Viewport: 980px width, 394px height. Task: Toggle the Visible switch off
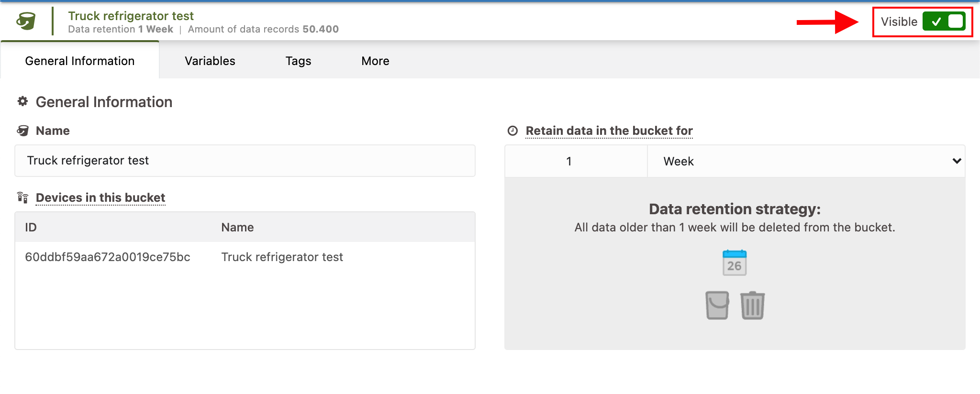tap(944, 22)
